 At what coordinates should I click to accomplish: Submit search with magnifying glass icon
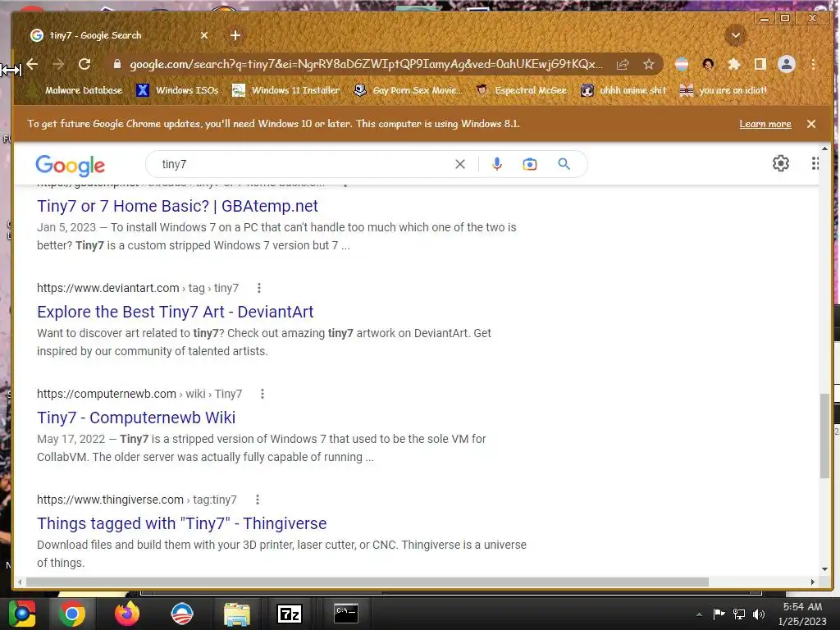pyautogui.click(x=564, y=164)
